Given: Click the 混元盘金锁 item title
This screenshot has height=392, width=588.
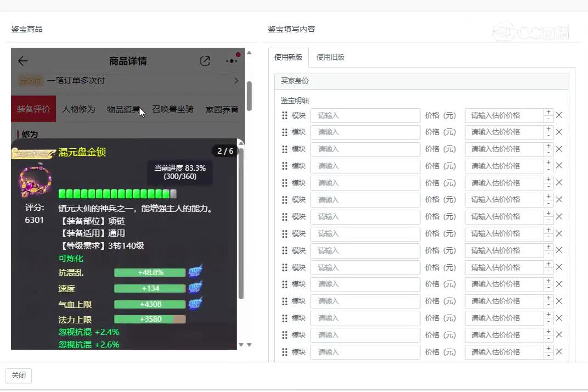Looking at the screenshot, I should [x=82, y=152].
